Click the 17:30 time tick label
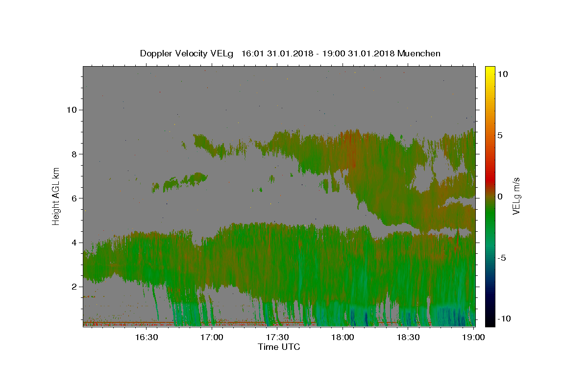The image size is (588, 392). pyautogui.click(x=277, y=337)
